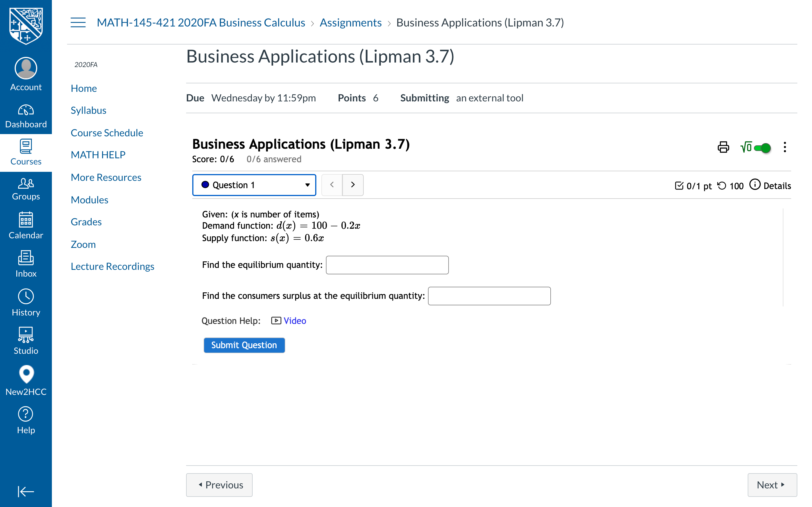
Task: Open Grades in the course menu
Action: (x=86, y=222)
